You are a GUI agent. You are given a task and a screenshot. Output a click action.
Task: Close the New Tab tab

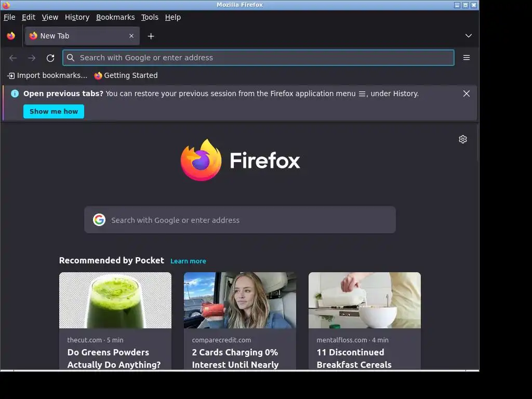pos(131,36)
